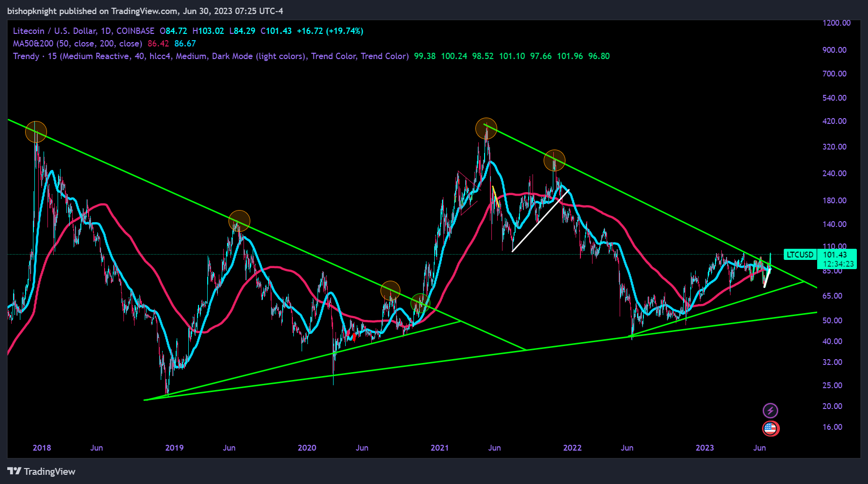Click the blue MA value 86.67
Screen dimensions: 868x484
pos(185,44)
